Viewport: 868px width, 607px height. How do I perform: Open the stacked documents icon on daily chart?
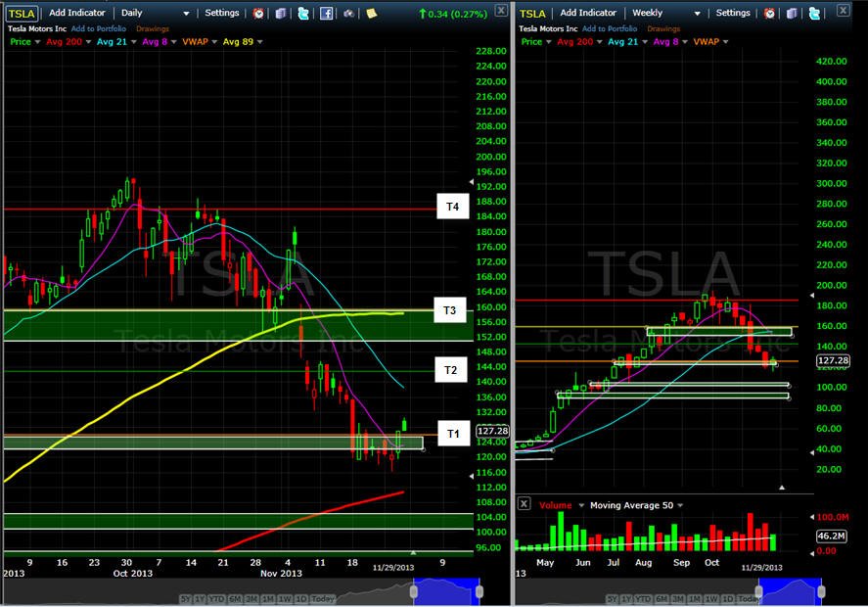tap(281, 14)
